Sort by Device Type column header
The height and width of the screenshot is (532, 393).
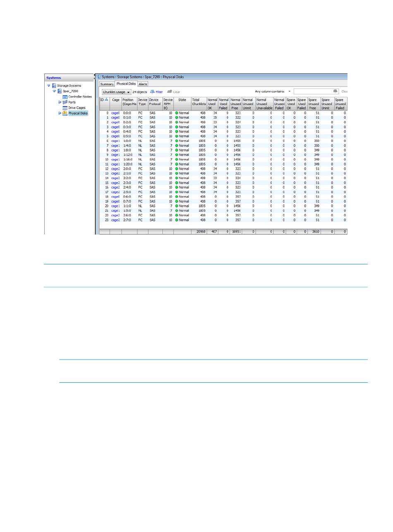[143, 104]
